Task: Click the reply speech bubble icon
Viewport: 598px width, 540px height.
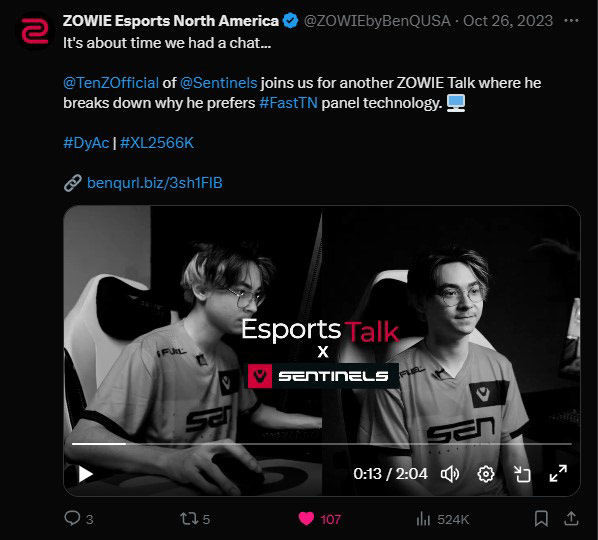Action: [x=72, y=519]
